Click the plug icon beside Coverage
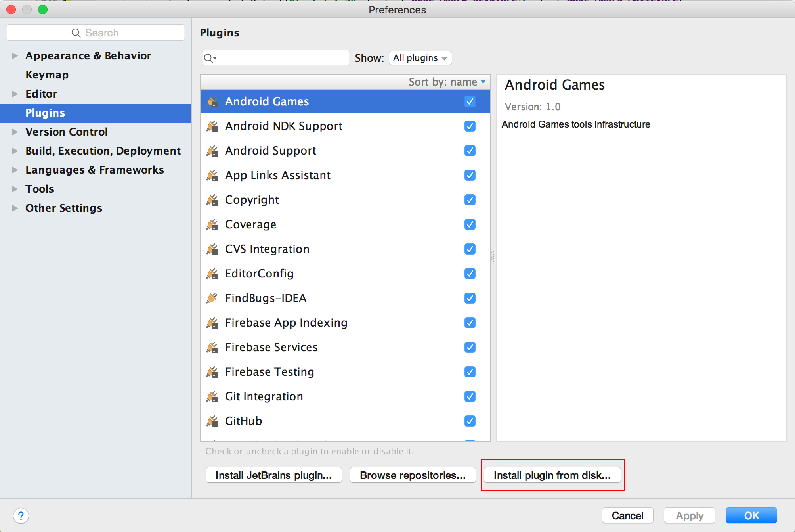The width and height of the screenshot is (795, 532). click(212, 225)
